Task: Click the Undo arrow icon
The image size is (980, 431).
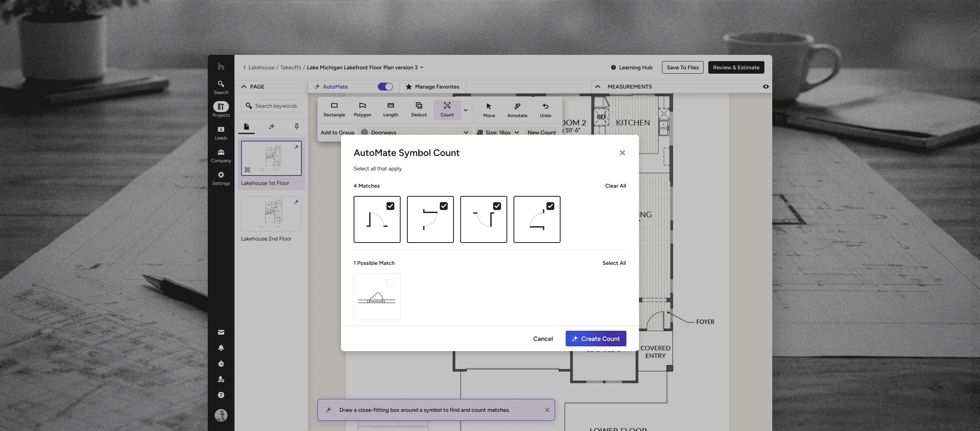Action: [x=545, y=106]
